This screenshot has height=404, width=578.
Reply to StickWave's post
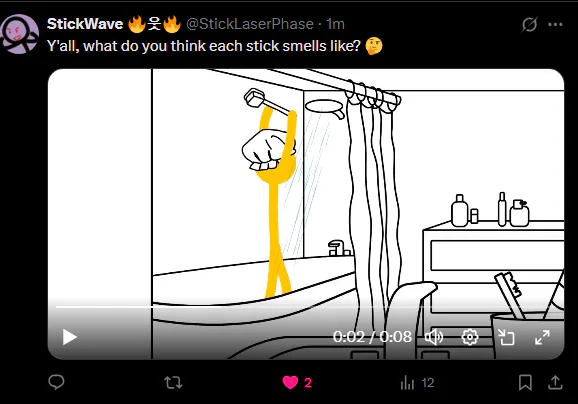point(56,382)
